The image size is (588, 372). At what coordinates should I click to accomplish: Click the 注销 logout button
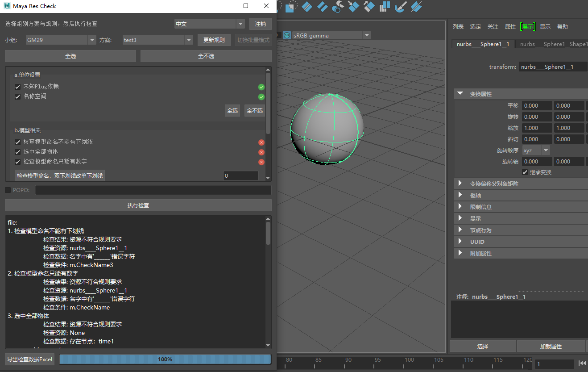261,24
